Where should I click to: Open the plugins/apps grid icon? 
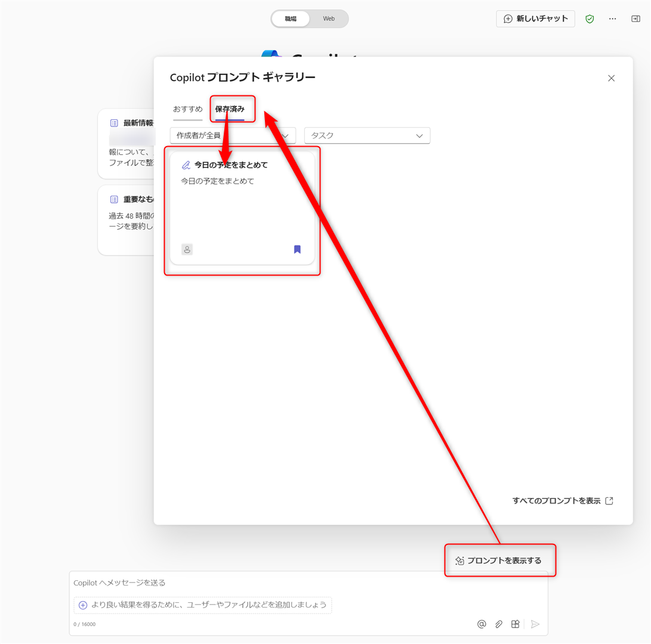coord(515,624)
